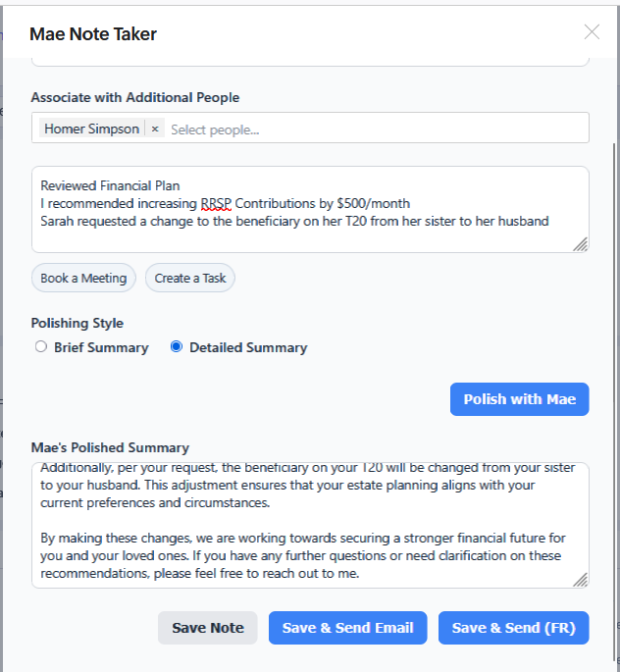620x672 pixels.
Task: Remove Homer Simpson from associated people
Action: 155,129
